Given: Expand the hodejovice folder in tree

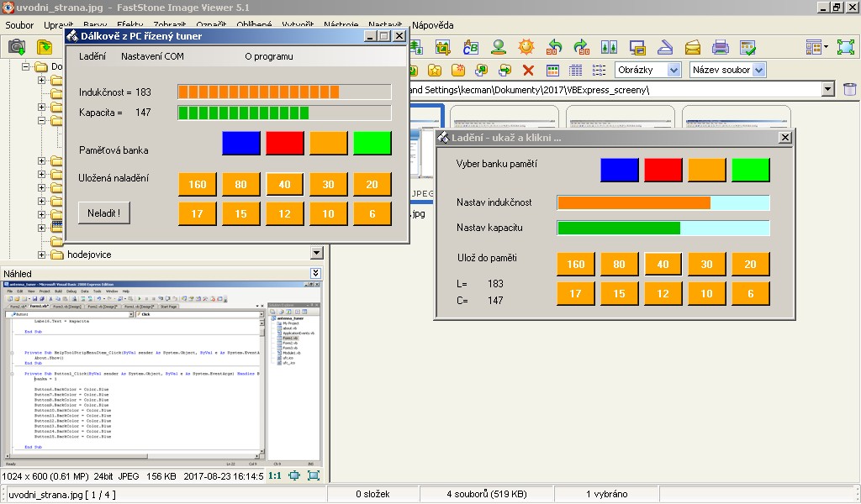Looking at the screenshot, I should (42, 255).
